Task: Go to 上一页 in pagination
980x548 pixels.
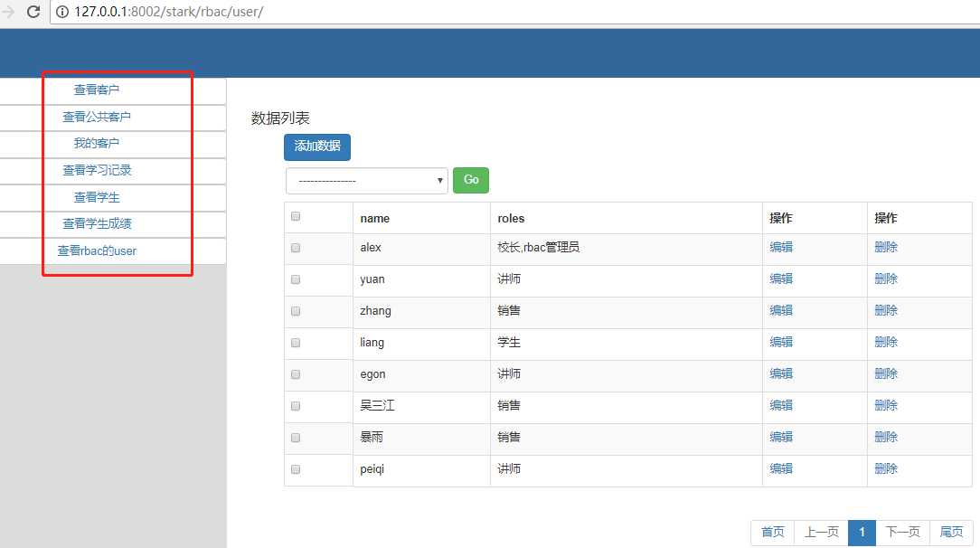Action: [821, 533]
